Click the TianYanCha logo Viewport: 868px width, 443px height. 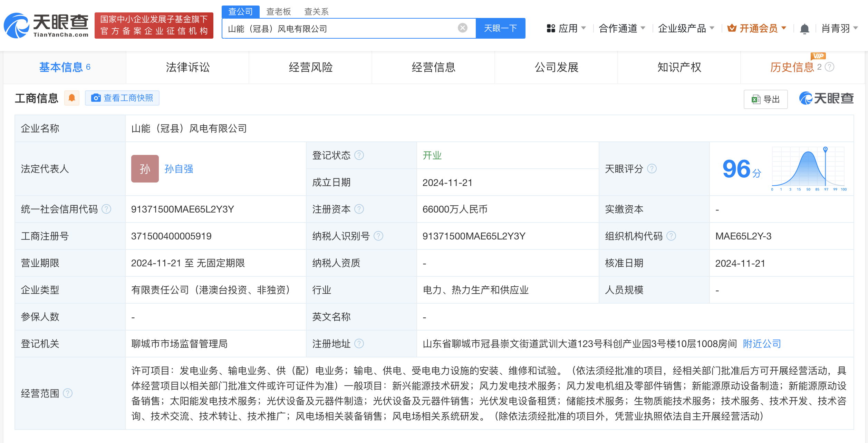[46, 26]
